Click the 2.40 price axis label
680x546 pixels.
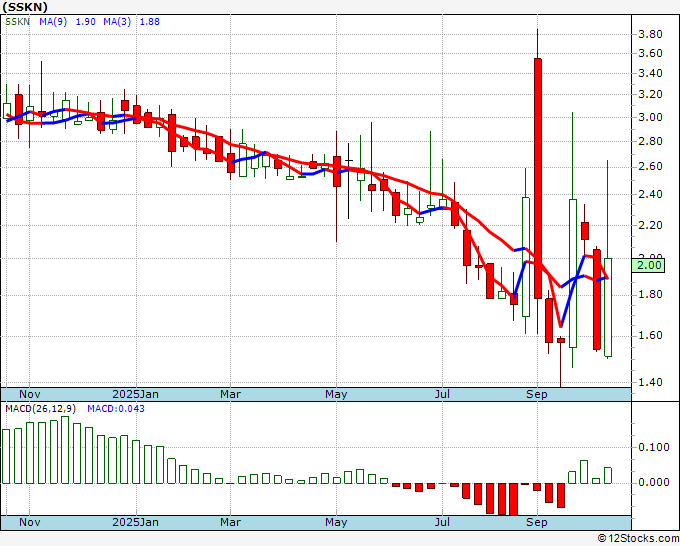650,194
